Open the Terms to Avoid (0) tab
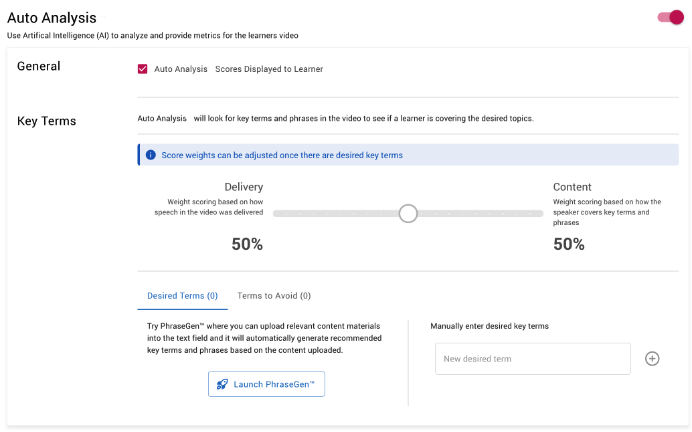The image size is (692, 432). tap(274, 296)
